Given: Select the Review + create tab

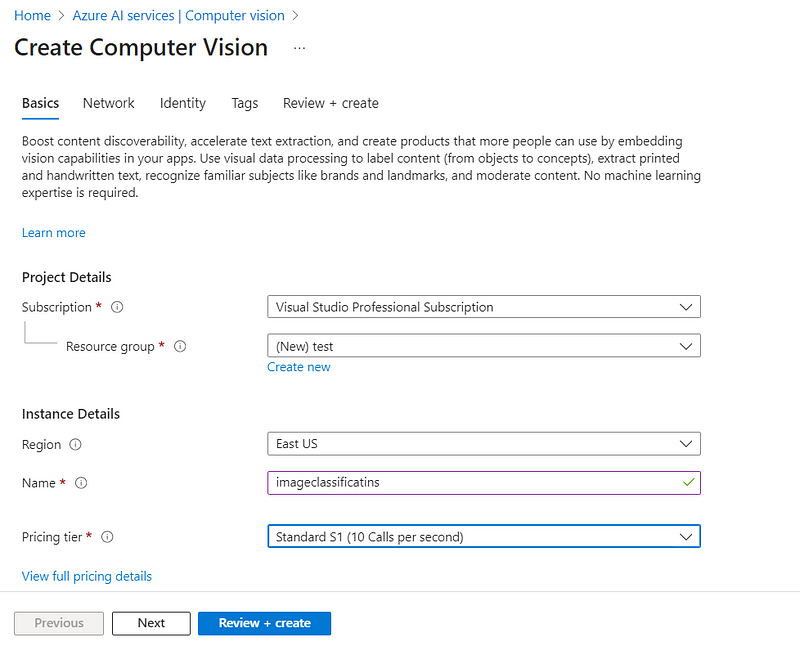Looking at the screenshot, I should (331, 103).
